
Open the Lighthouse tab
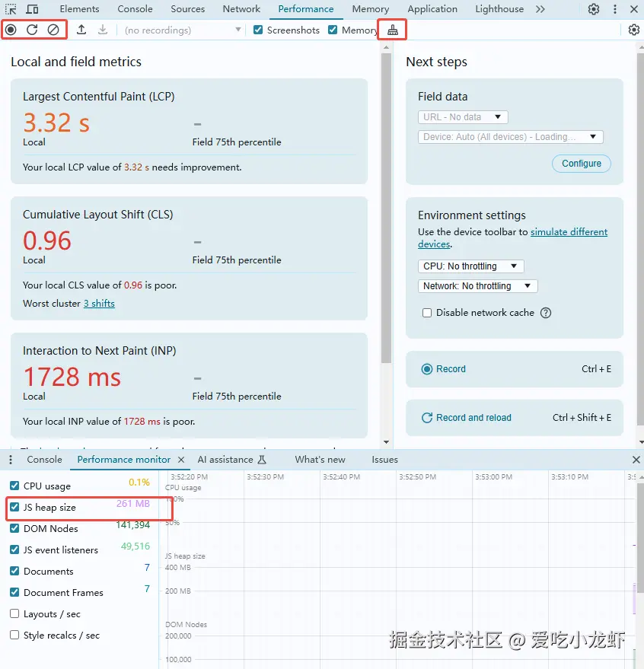[x=499, y=9]
